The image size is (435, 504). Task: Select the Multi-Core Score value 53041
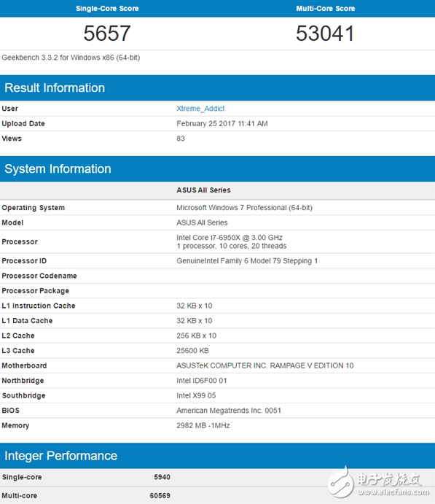[325, 33]
